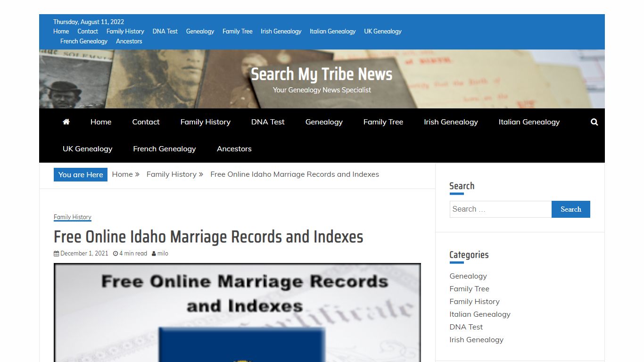Click the Family History breadcrumb link

(172, 174)
